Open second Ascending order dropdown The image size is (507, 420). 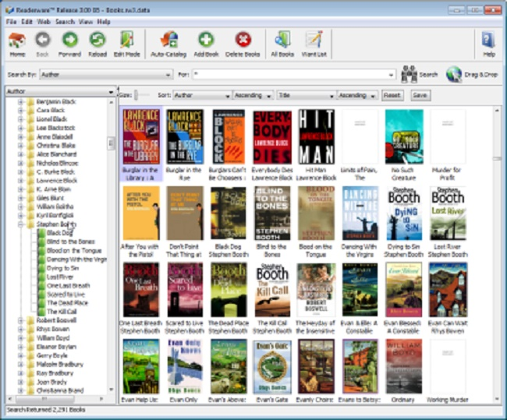pos(357,95)
